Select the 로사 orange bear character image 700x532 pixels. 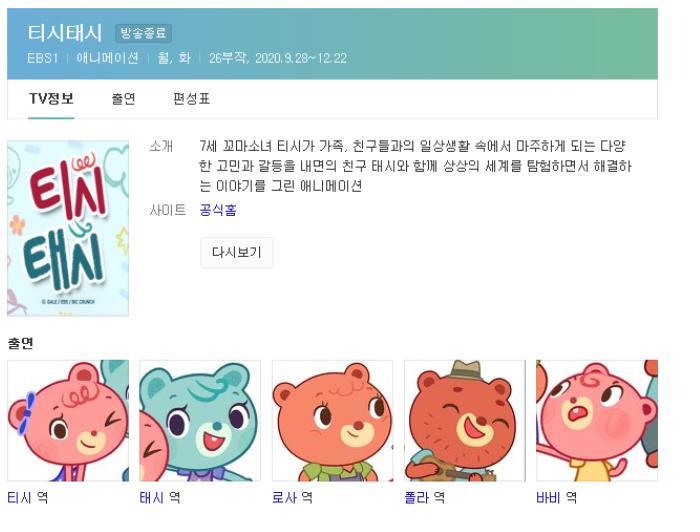click(x=332, y=420)
